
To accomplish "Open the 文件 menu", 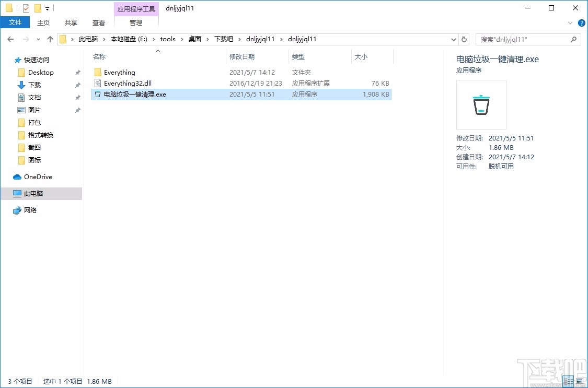I will coord(15,22).
